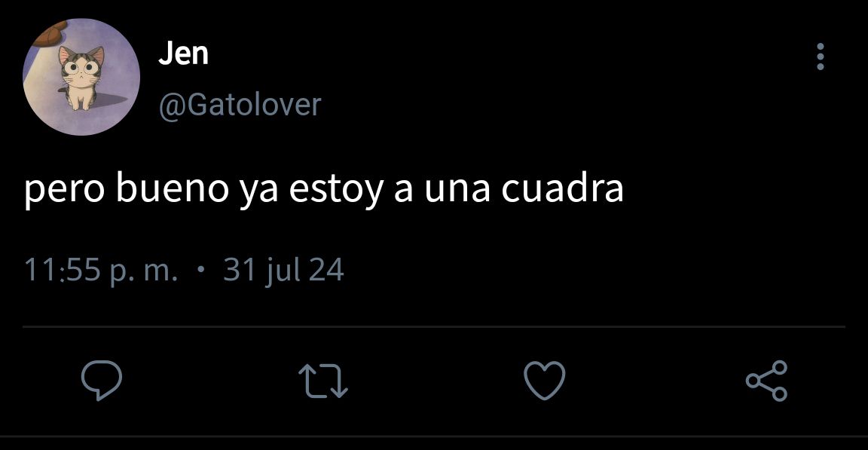The height and width of the screenshot is (450, 868).
Task: Click the word 'cuadra' in the tweet
Action: [562, 188]
